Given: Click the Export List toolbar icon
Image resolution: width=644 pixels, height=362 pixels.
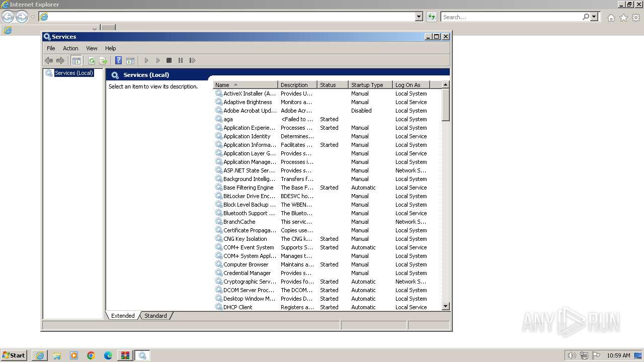Looking at the screenshot, I should pyautogui.click(x=103, y=60).
